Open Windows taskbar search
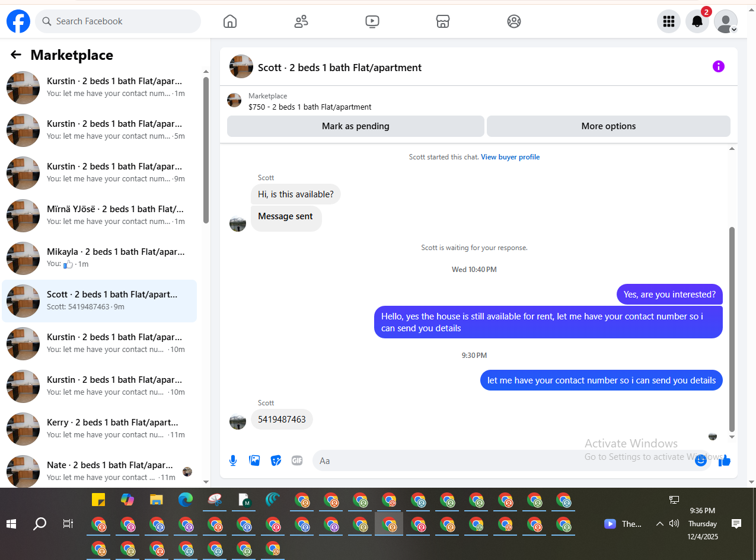Screen dimensions: 756x560 click(40, 524)
